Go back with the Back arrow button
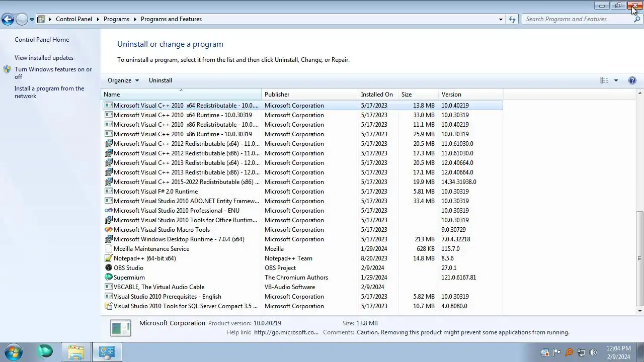 8,19
